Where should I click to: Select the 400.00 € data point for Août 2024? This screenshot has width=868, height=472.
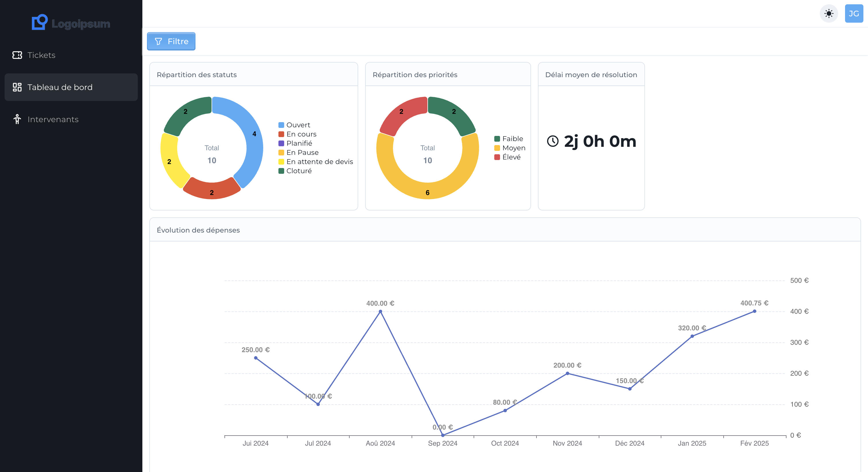click(380, 311)
